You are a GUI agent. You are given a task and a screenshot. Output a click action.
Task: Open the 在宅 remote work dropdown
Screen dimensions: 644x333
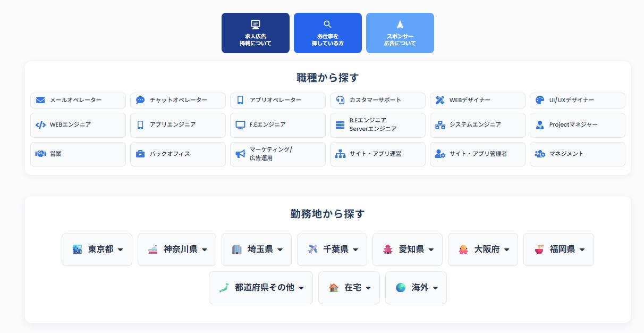click(x=349, y=287)
